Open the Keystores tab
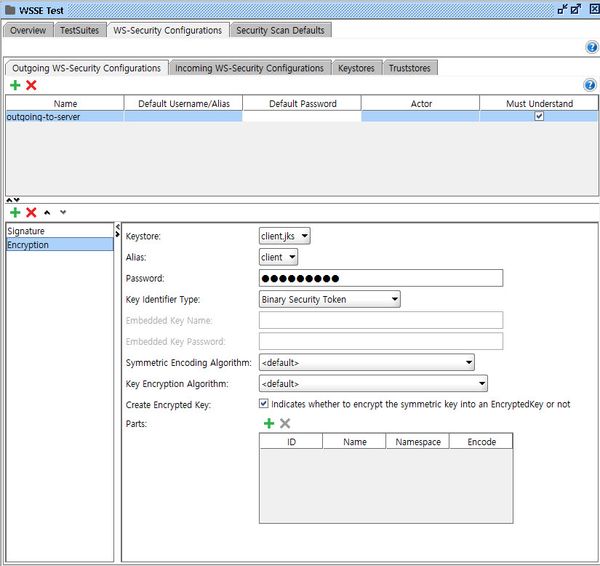This screenshot has height=566, width=600. point(357,68)
